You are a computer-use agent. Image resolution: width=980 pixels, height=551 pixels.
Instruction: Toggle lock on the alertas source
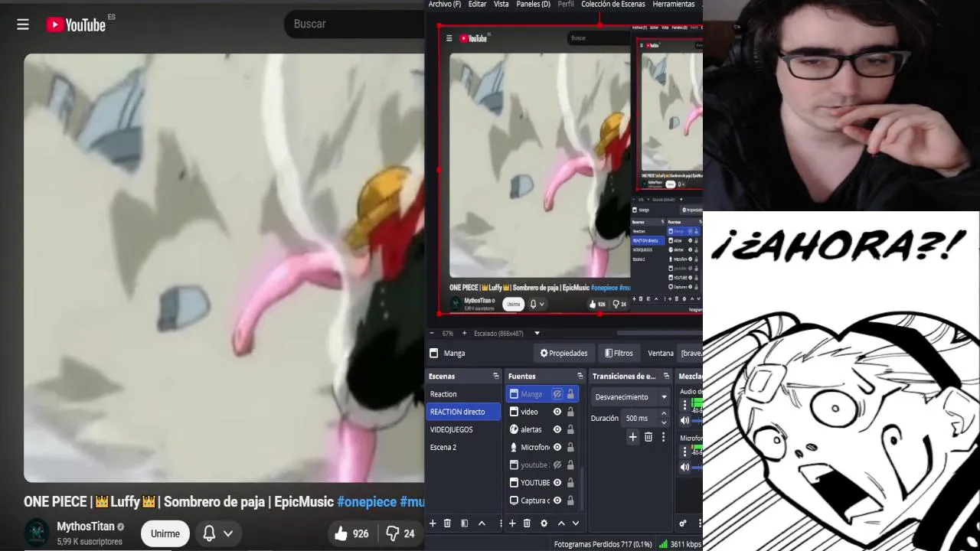570,429
